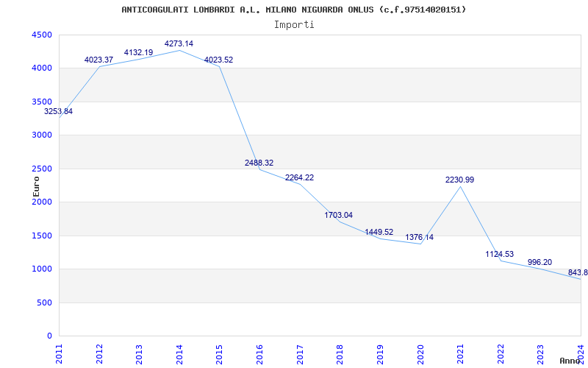Click the 1000 y-axis tick label

(42, 269)
